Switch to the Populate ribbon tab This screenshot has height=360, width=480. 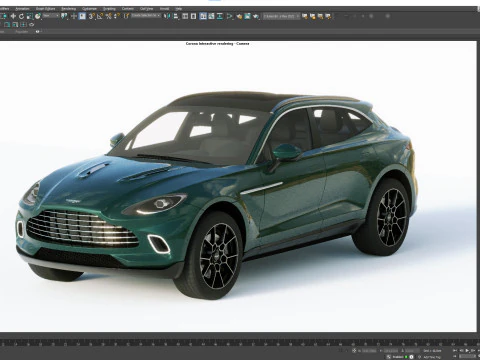(22, 32)
